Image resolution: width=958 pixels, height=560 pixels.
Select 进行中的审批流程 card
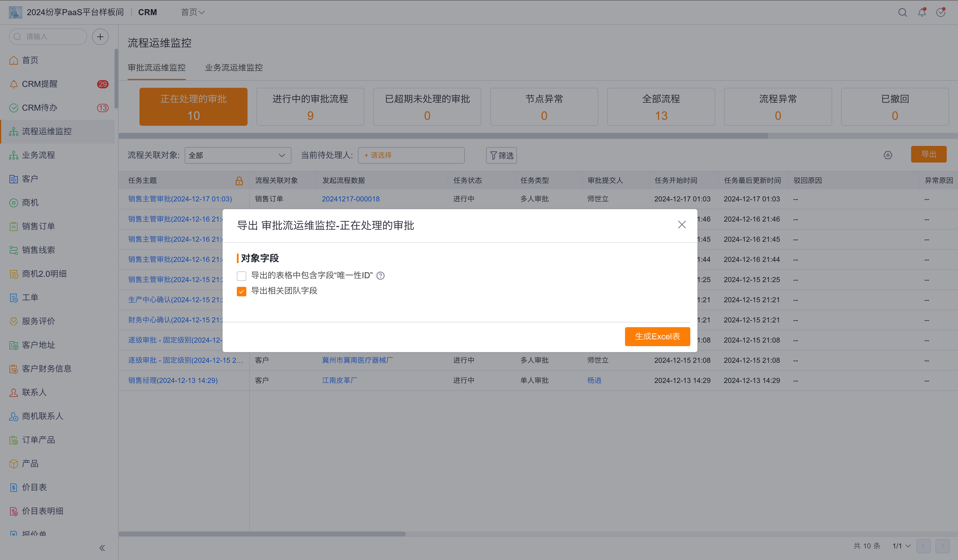pos(310,107)
